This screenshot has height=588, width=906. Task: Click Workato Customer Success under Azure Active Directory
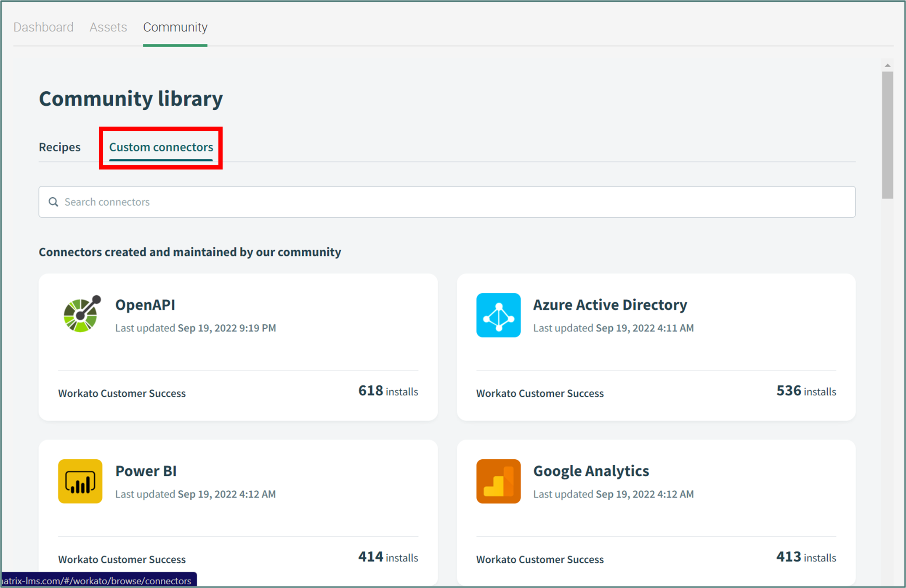[x=540, y=393]
